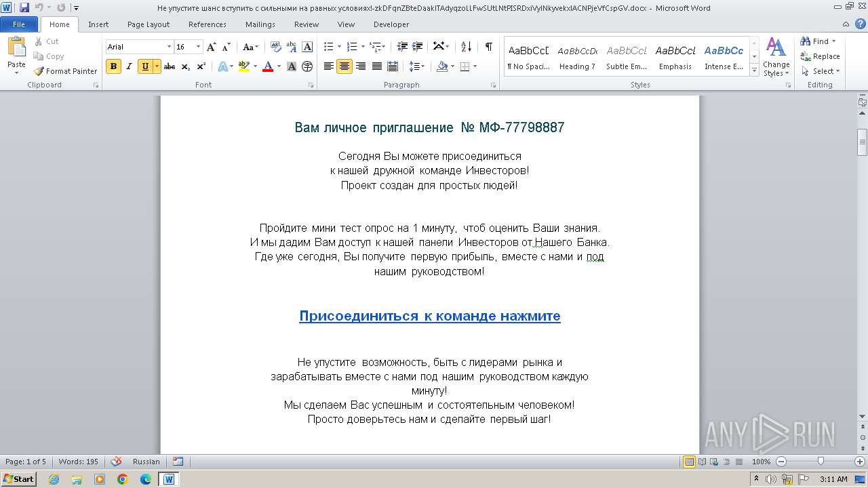Switch to the Page Layout tab
Screen dimensions: 868x488
click(149, 24)
